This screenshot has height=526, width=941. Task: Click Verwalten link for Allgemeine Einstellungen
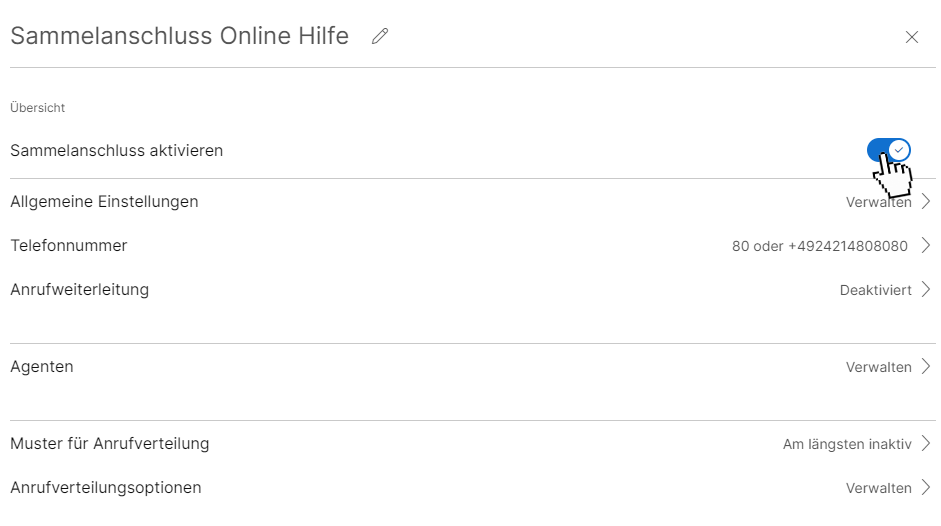pyautogui.click(x=878, y=202)
